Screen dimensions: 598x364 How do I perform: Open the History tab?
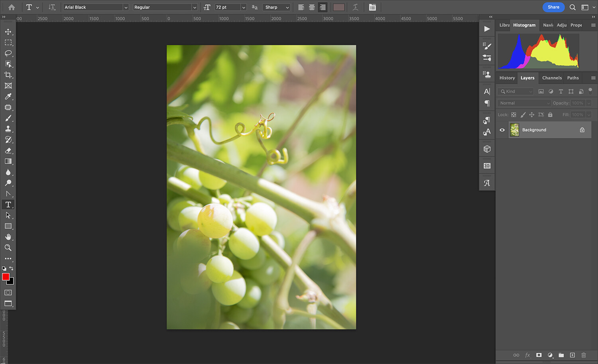click(507, 78)
